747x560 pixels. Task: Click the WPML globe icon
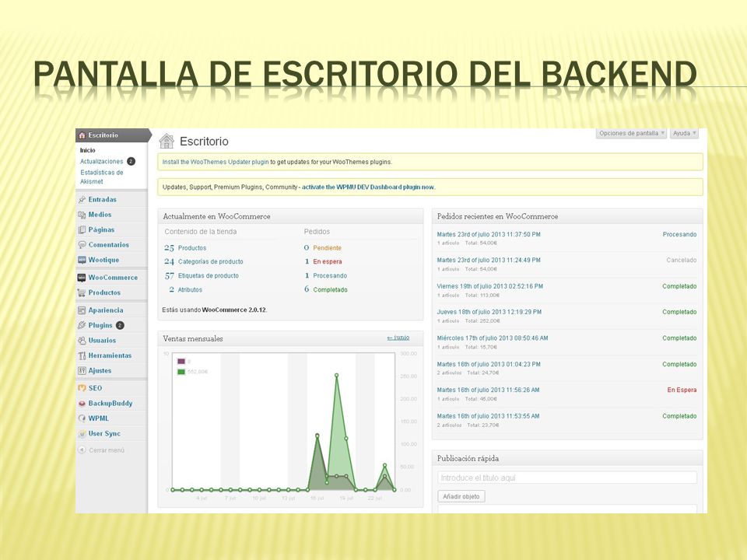coord(82,418)
